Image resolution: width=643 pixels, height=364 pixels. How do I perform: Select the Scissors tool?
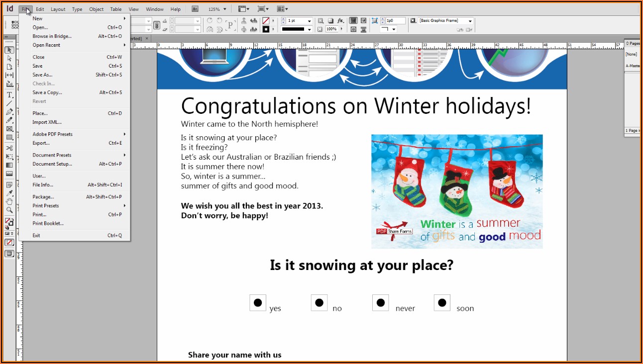point(9,148)
